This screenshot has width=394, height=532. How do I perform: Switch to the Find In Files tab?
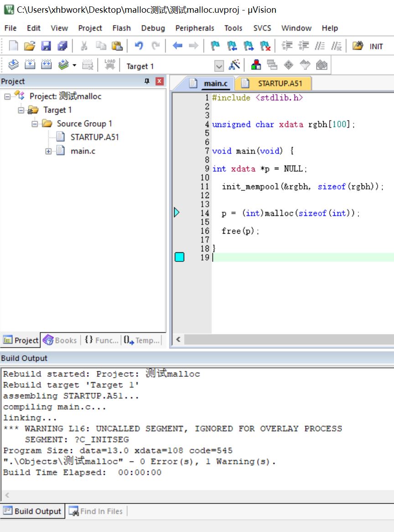(x=96, y=511)
